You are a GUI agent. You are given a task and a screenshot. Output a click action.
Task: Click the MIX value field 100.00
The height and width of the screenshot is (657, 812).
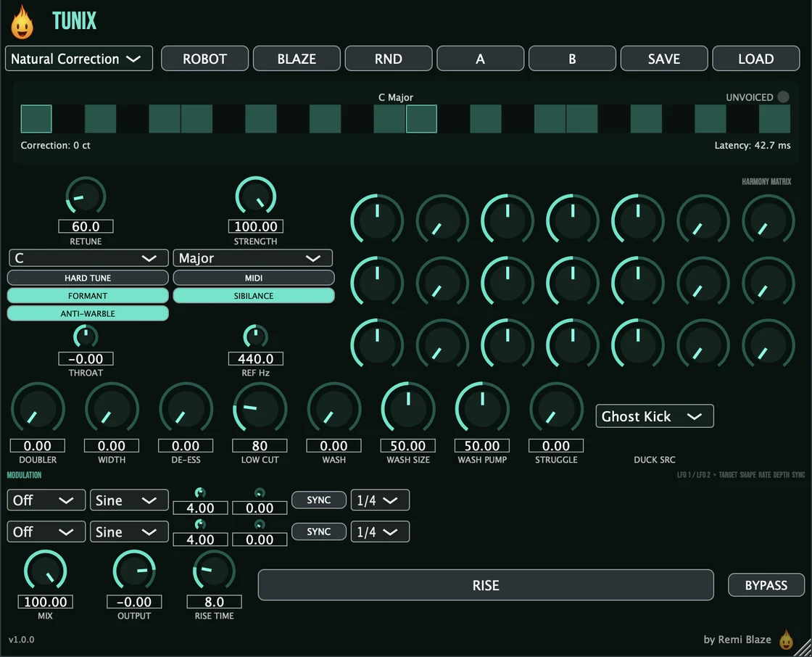click(45, 602)
